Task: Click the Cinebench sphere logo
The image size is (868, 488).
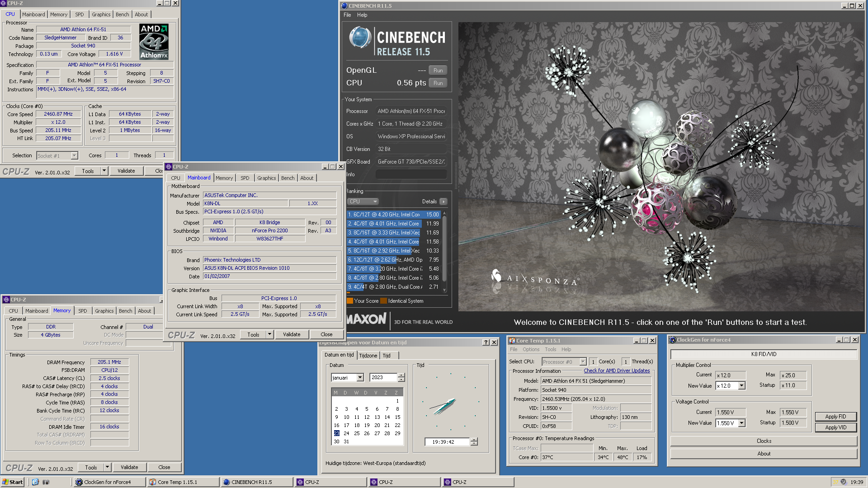Action: click(x=360, y=38)
